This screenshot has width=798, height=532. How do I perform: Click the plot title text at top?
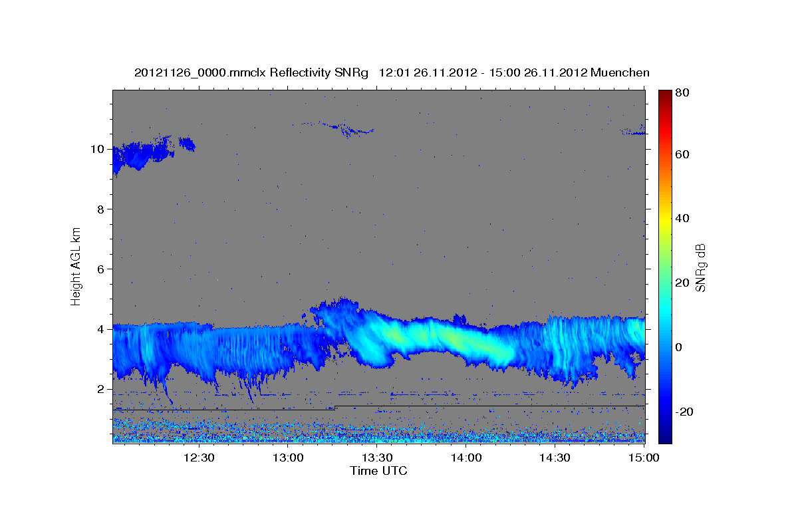tap(392, 72)
